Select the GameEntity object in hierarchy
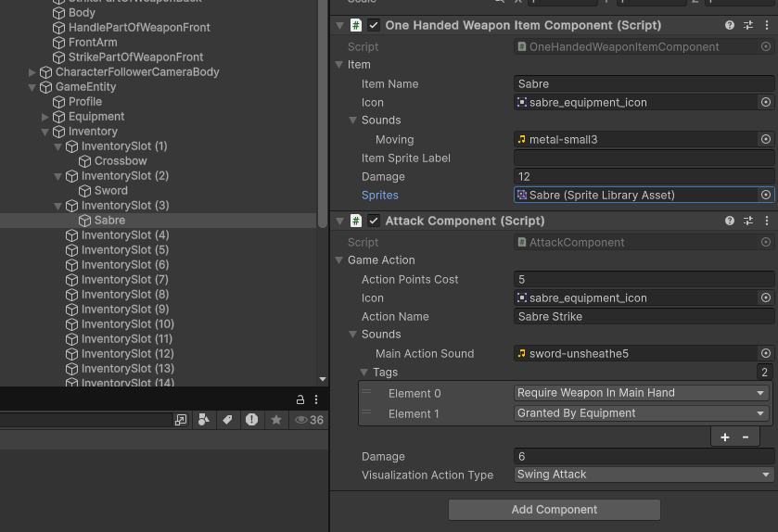 click(x=85, y=87)
